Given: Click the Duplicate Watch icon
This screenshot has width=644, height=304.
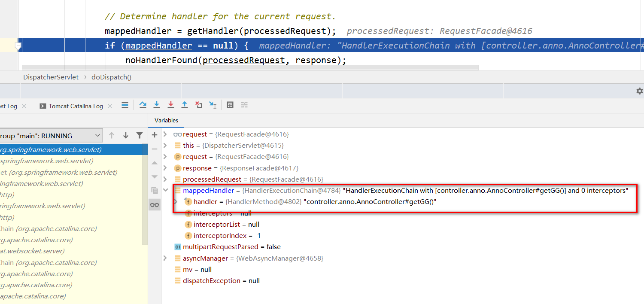Looking at the screenshot, I should click(x=155, y=191).
